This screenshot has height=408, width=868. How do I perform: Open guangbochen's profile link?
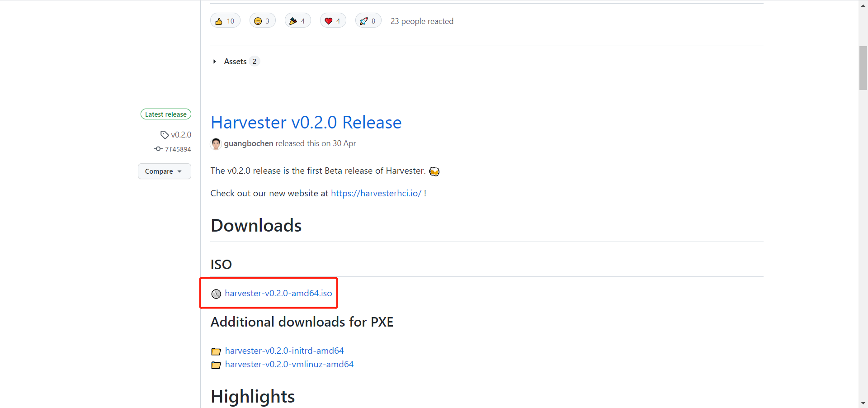(249, 143)
